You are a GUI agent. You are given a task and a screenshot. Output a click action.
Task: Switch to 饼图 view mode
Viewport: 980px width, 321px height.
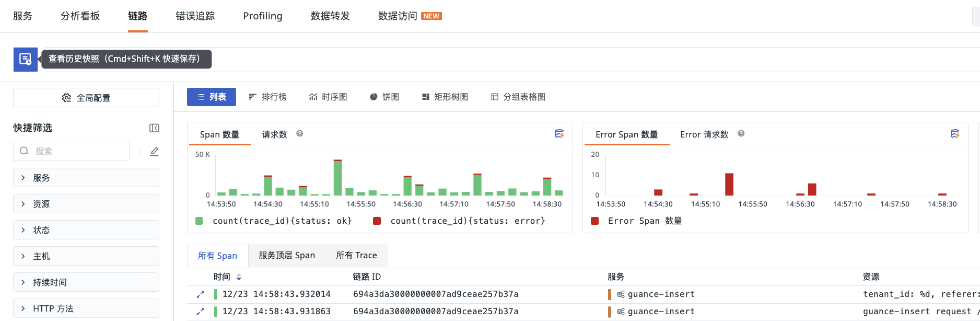point(384,97)
